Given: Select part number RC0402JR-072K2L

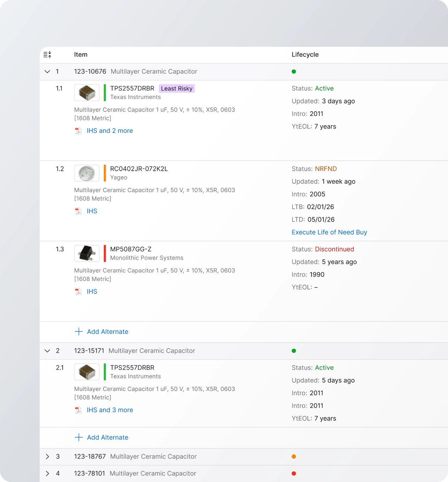Looking at the screenshot, I should [139, 169].
